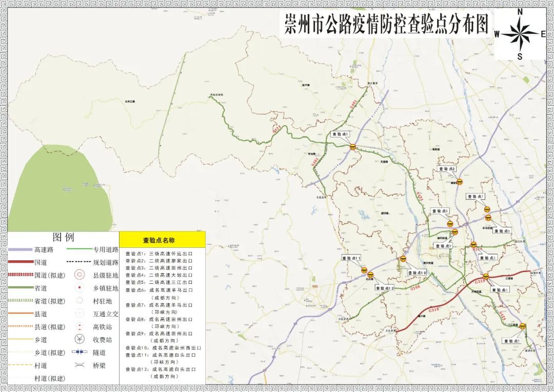Screen dimensions: 554x392
Task: Click the checkpoint 4 marker on G318
Action: [485, 277]
